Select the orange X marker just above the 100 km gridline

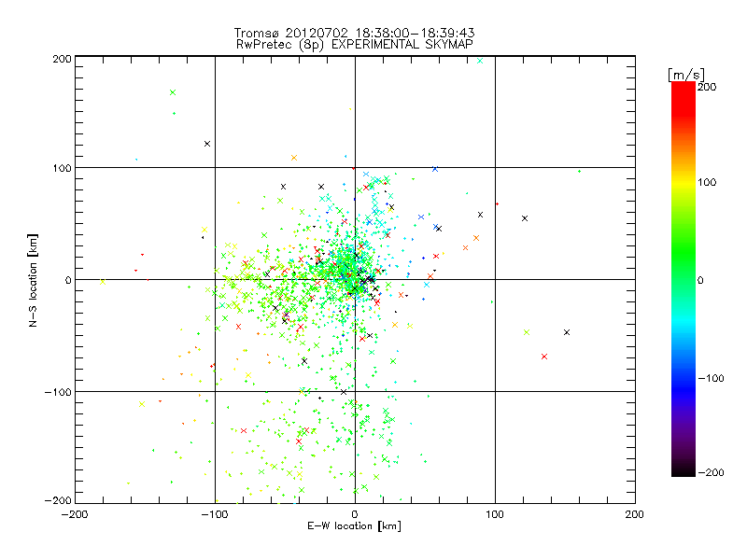point(294,158)
